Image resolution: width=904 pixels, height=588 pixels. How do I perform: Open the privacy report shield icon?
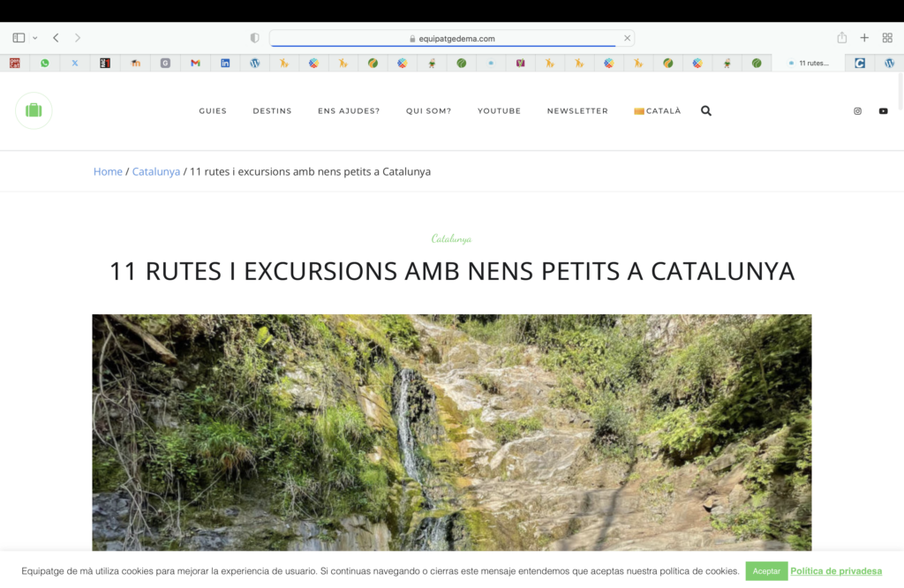pyautogui.click(x=255, y=38)
